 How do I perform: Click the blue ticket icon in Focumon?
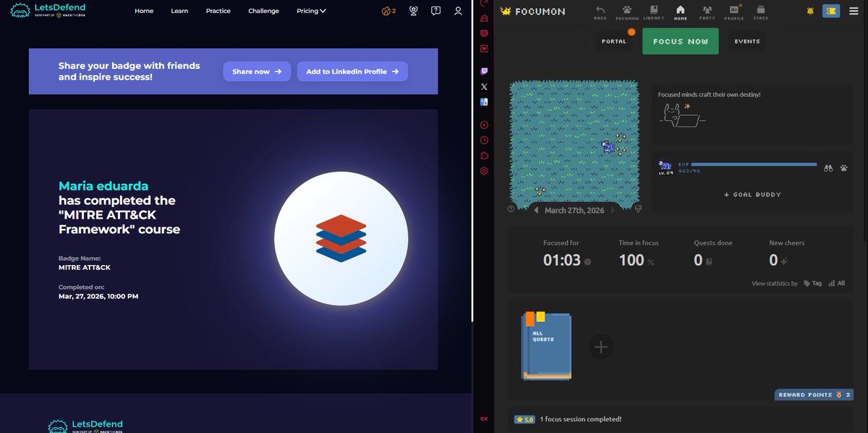pyautogui.click(x=831, y=11)
